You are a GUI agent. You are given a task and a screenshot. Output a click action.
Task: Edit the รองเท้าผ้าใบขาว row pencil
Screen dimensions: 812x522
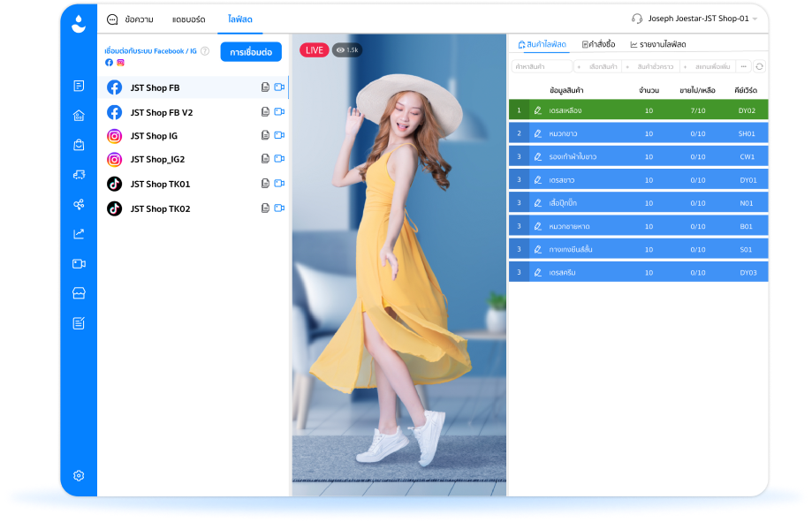(537, 156)
